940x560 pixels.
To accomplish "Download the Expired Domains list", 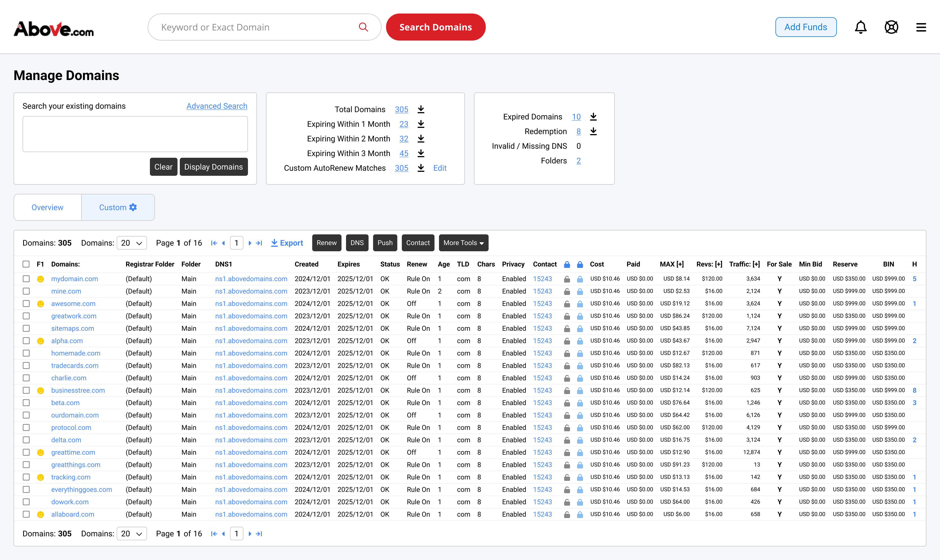I will tap(593, 117).
